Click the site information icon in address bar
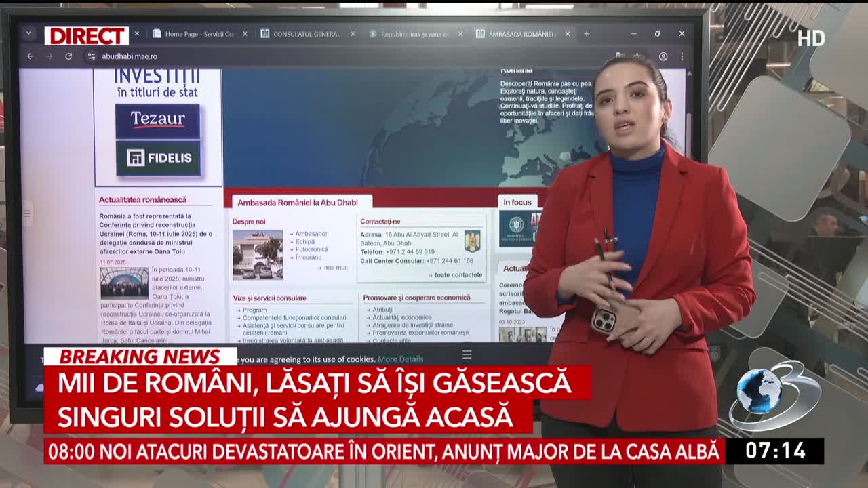The height and width of the screenshot is (488, 868). point(91,56)
